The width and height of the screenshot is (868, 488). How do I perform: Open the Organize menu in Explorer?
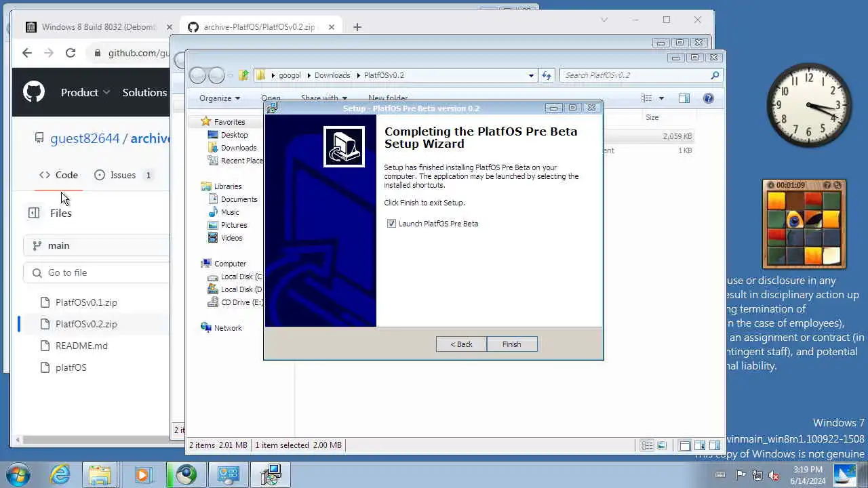coord(220,98)
